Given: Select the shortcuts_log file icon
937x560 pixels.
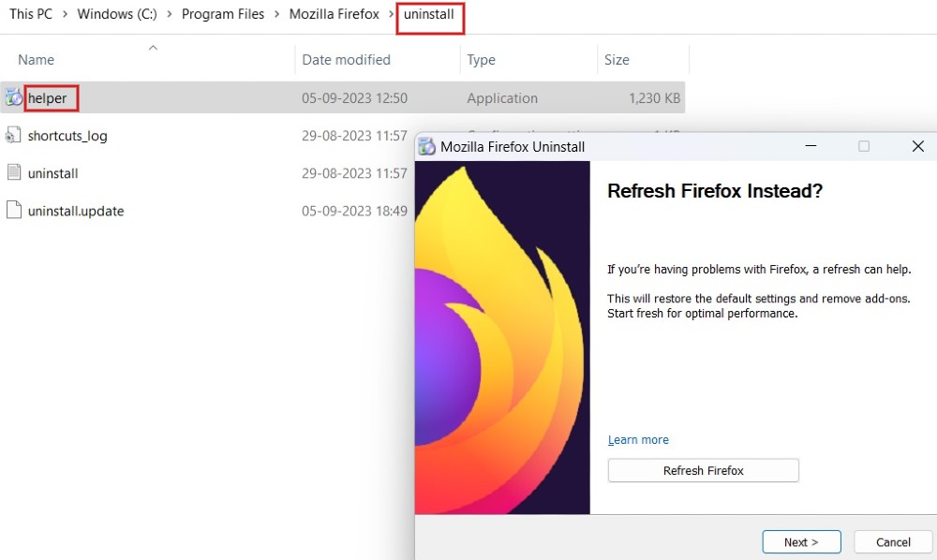Looking at the screenshot, I should click(13, 136).
